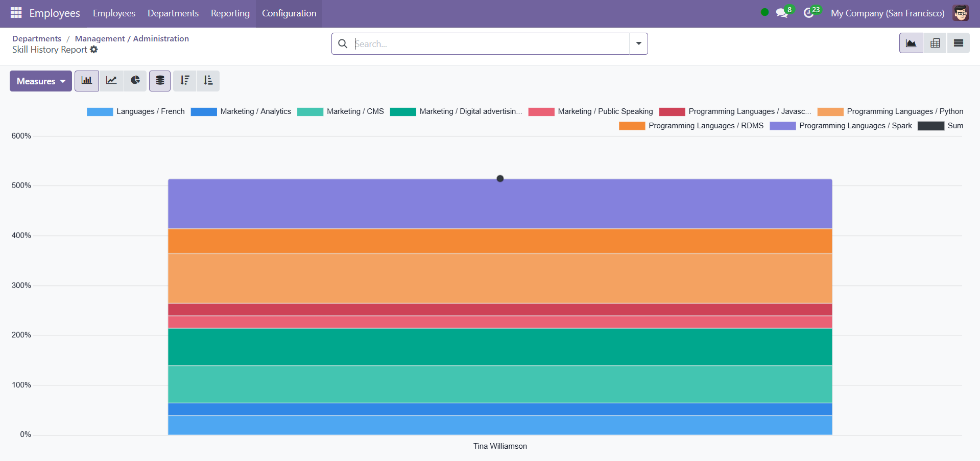Switch to line chart mode
Image resolution: width=980 pixels, height=461 pixels.
click(111, 81)
